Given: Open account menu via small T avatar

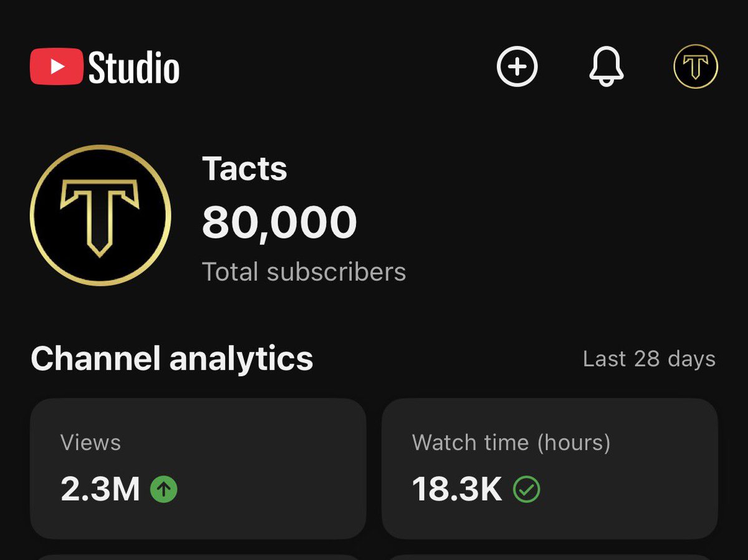Looking at the screenshot, I should pos(696,66).
